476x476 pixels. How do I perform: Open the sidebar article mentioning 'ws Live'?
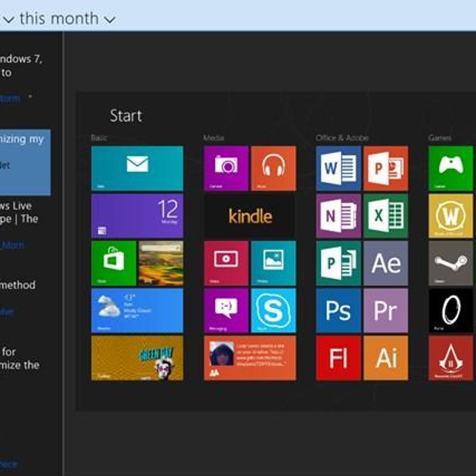coord(19,212)
